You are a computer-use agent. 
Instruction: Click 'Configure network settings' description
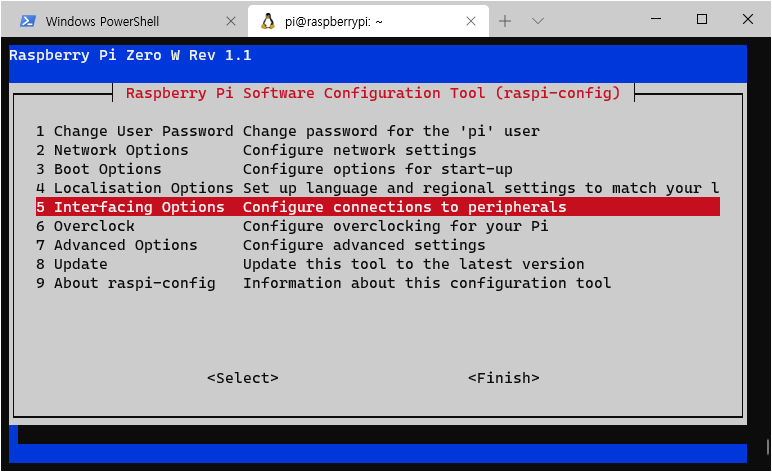[359, 150]
